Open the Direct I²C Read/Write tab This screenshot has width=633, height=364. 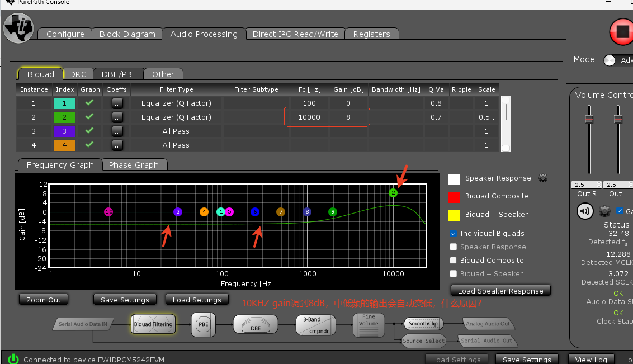[295, 34]
